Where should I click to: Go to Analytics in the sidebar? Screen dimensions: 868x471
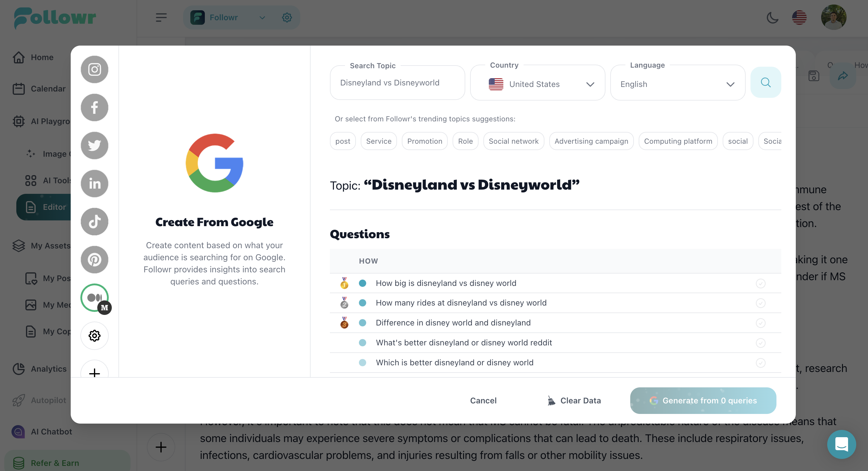[x=49, y=369]
